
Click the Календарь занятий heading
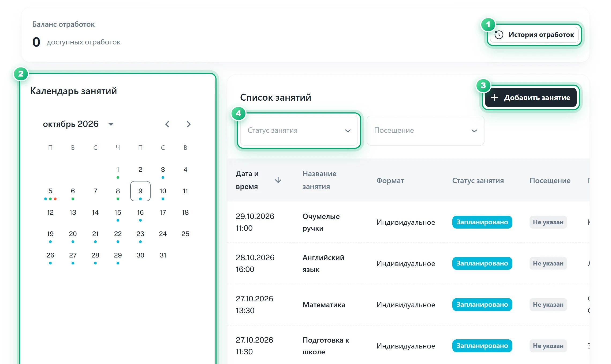(x=73, y=91)
